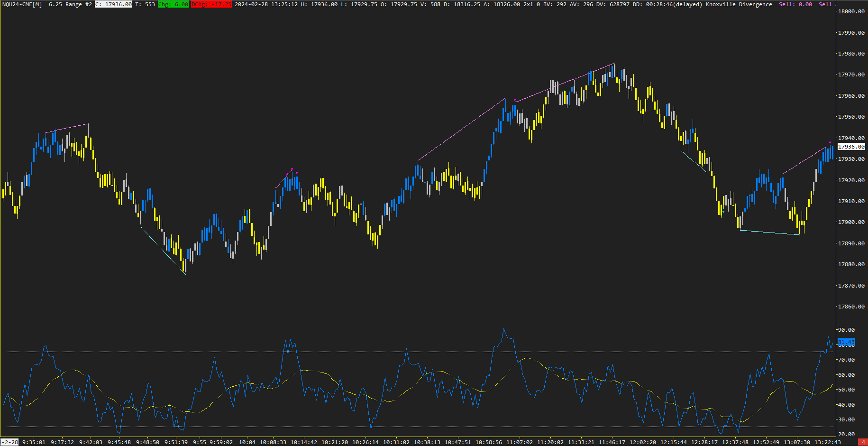Click the 17860.00 price scale label

point(851,307)
